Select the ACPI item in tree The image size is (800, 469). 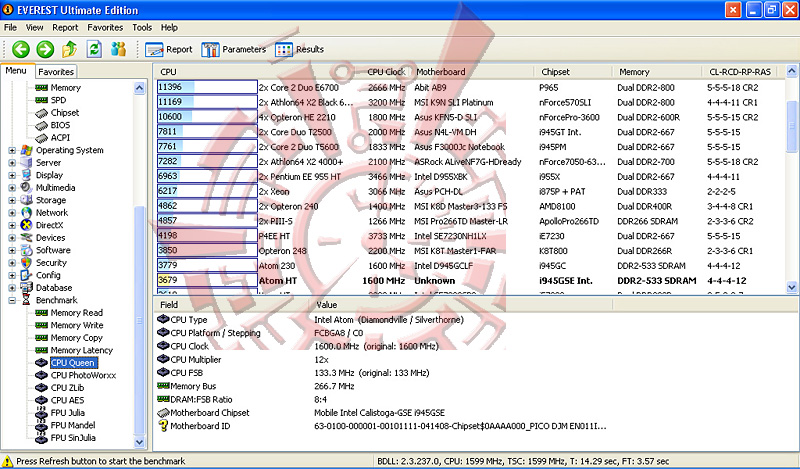(x=60, y=138)
